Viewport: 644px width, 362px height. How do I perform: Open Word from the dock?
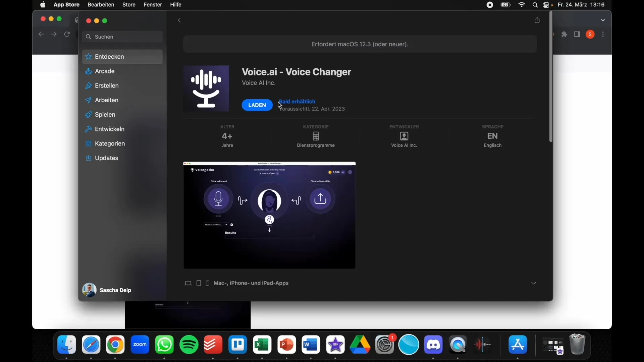(311, 345)
